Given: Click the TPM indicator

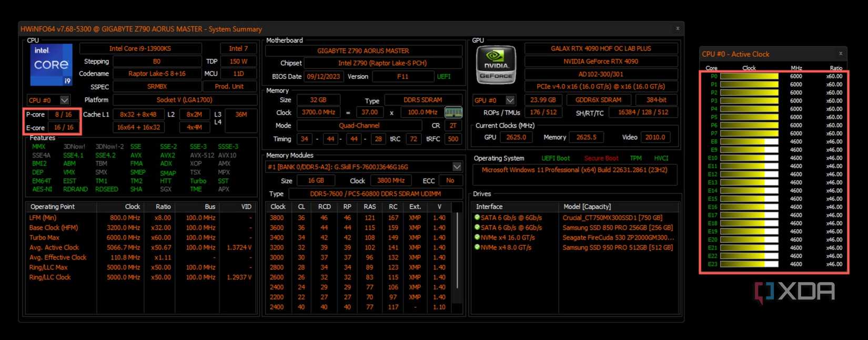Looking at the screenshot, I should point(635,158).
